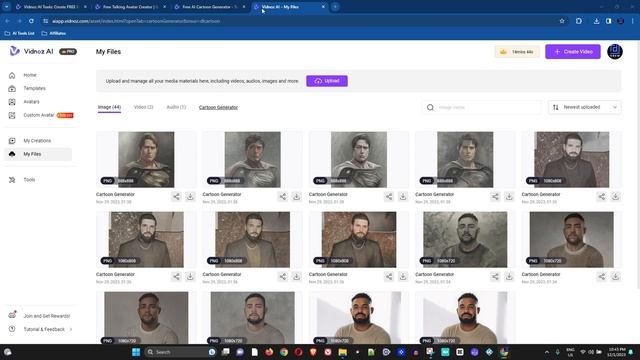Open My Creations in sidebar

pos(37,141)
